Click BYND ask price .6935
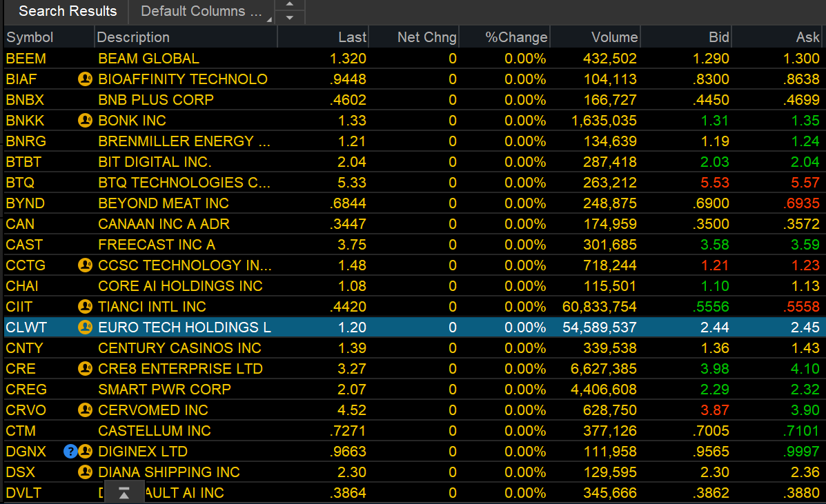The height and width of the screenshot is (504, 826). click(x=801, y=203)
